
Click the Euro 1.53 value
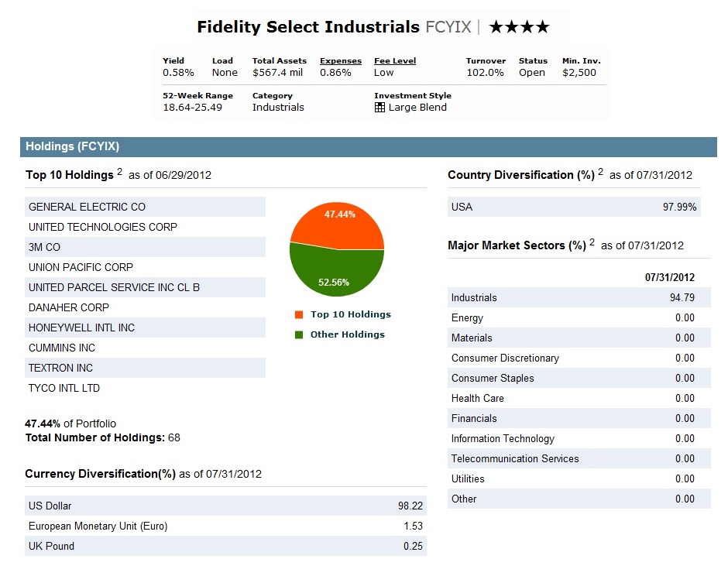(414, 526)
